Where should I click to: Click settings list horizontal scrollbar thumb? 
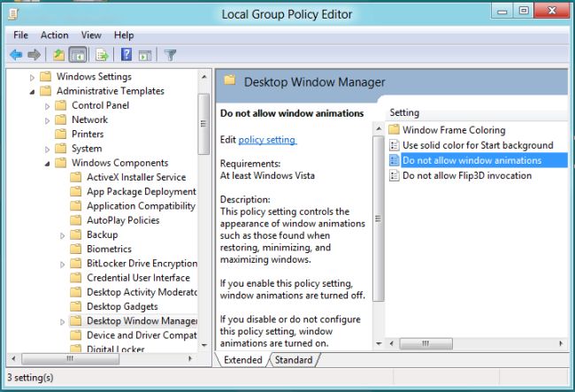(x=425, y=343)
